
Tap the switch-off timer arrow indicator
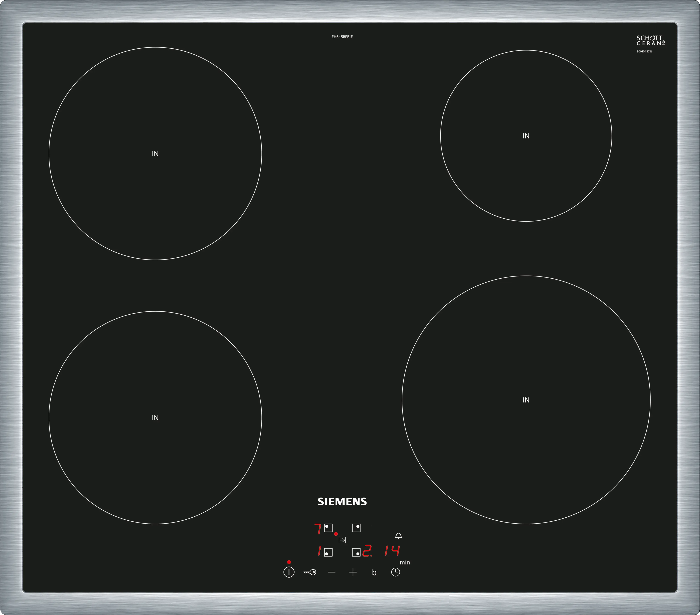click(342, 540)
